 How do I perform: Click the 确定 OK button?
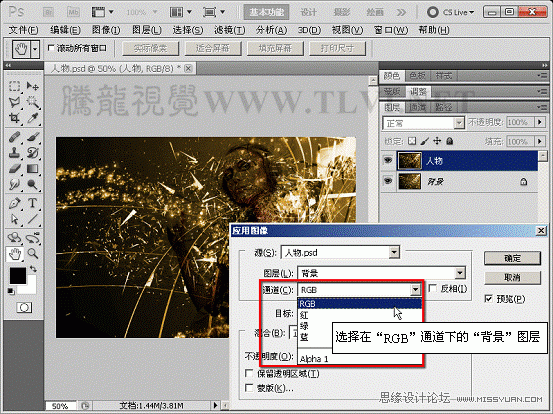pos(512,258)
